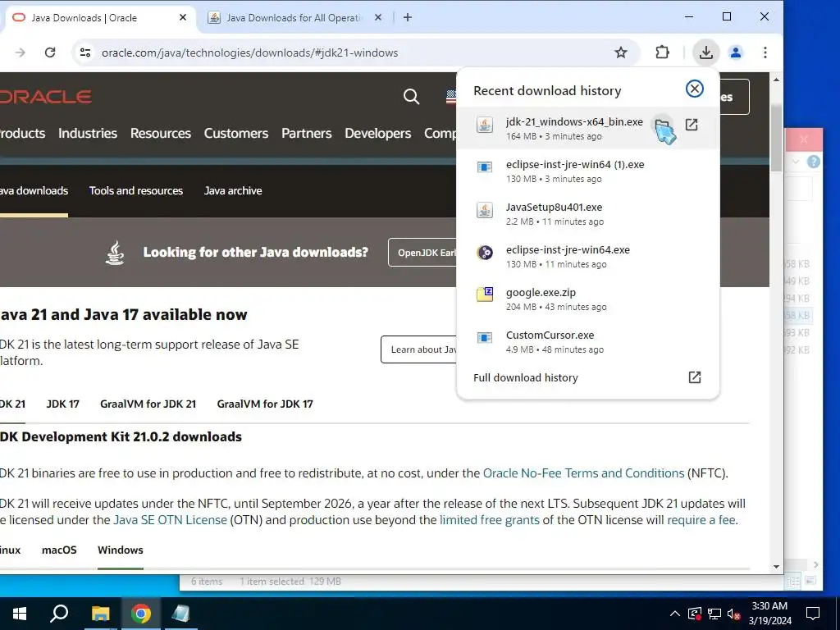Select the GraalVM for JDK 17 tab
The width and height of the screenshot is (840, 630).
pos(265,404)
